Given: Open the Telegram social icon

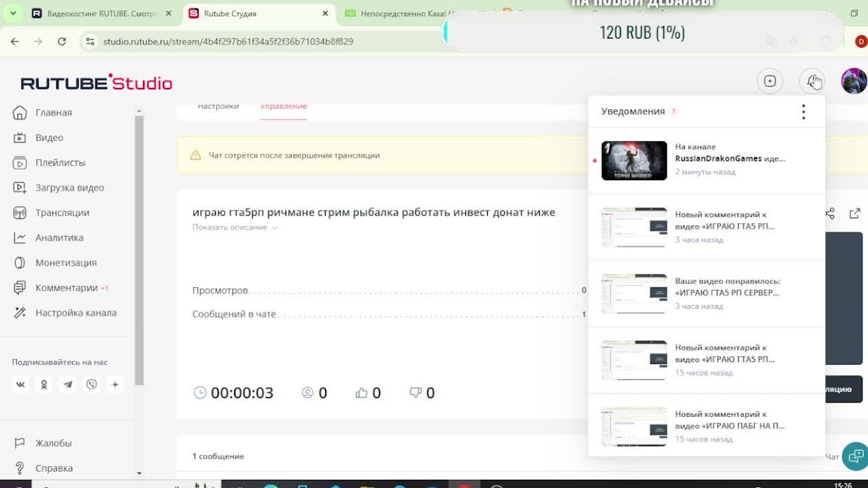Looking at the screenshot, I should 68,384.
